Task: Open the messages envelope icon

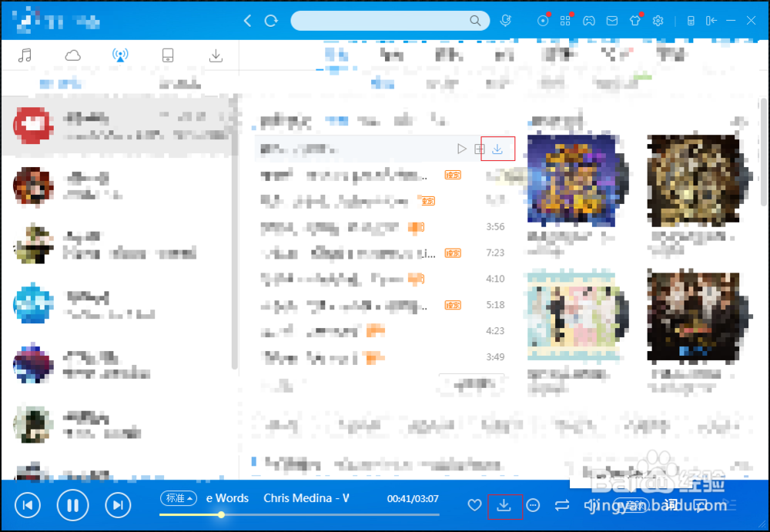Action: coord(612,21)
